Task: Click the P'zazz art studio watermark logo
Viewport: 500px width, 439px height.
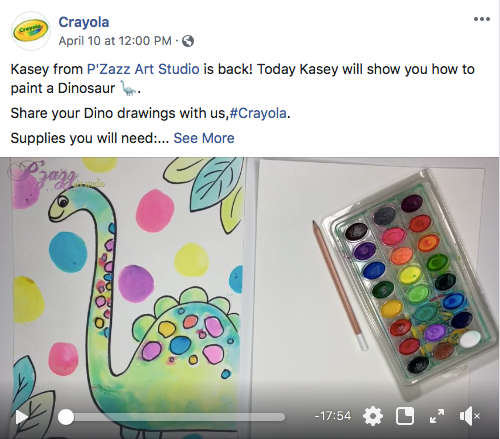Action: point(55,175)
